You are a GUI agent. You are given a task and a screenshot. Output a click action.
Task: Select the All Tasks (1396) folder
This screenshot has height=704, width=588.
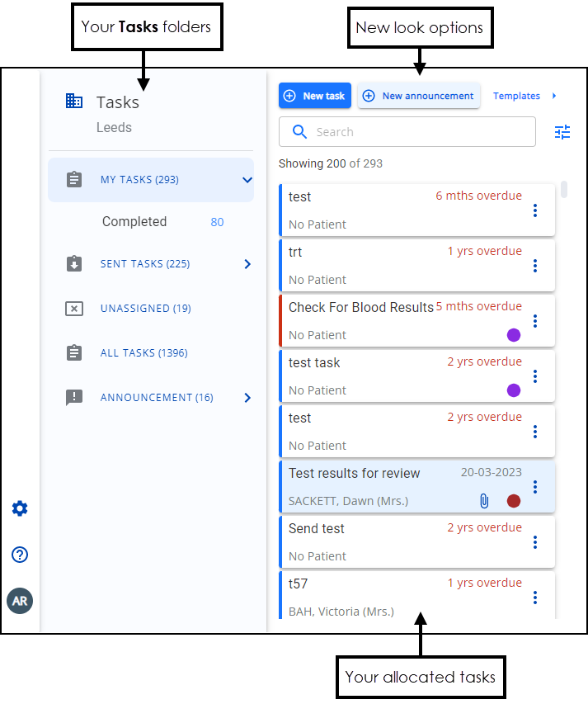(143, 353)
